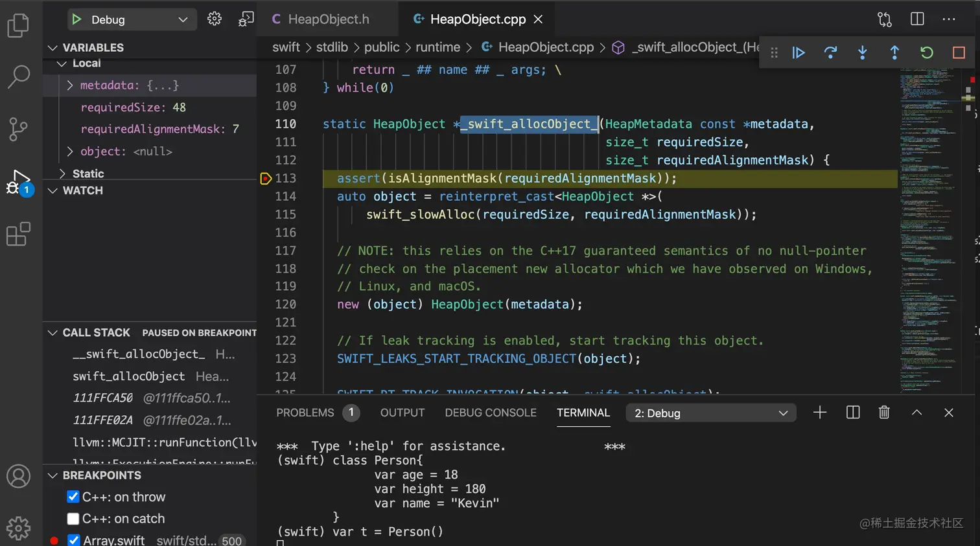The height and width of the screenshot is (546, 980).
Task: Select the llvm::MCJIT::runFunction stack frame
Action: [x=150, y=442]
